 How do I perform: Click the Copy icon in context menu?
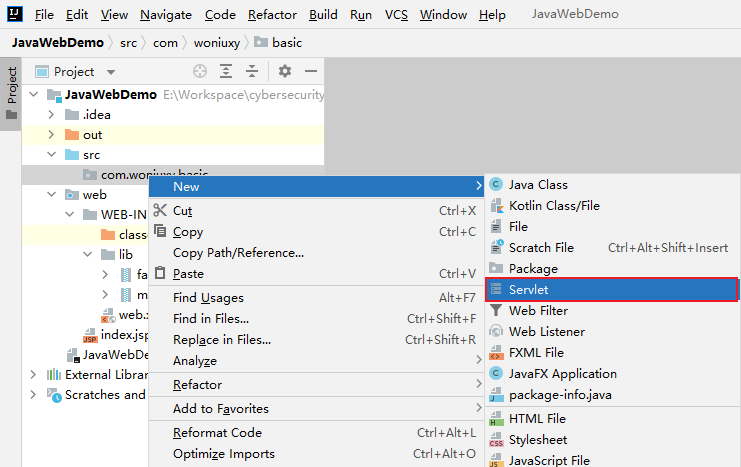tap(160, 230)
